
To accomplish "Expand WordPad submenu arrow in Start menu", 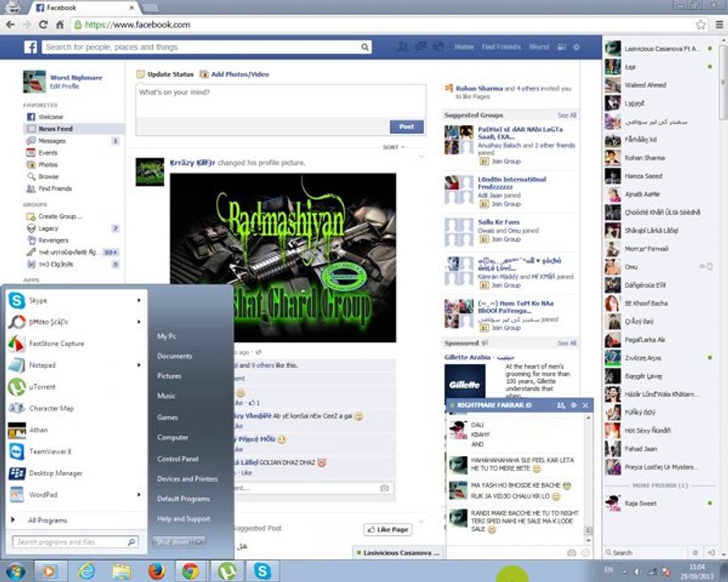I will pos(138,495).
